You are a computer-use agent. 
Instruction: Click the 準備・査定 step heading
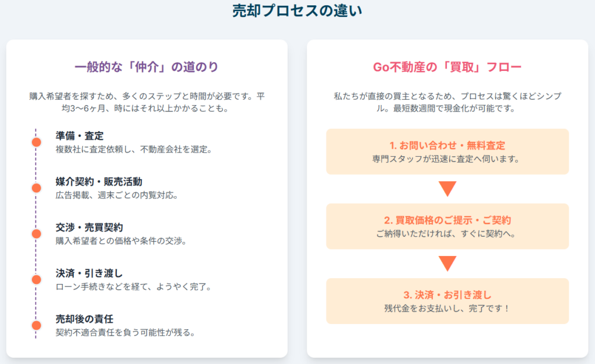click(80, 136)
